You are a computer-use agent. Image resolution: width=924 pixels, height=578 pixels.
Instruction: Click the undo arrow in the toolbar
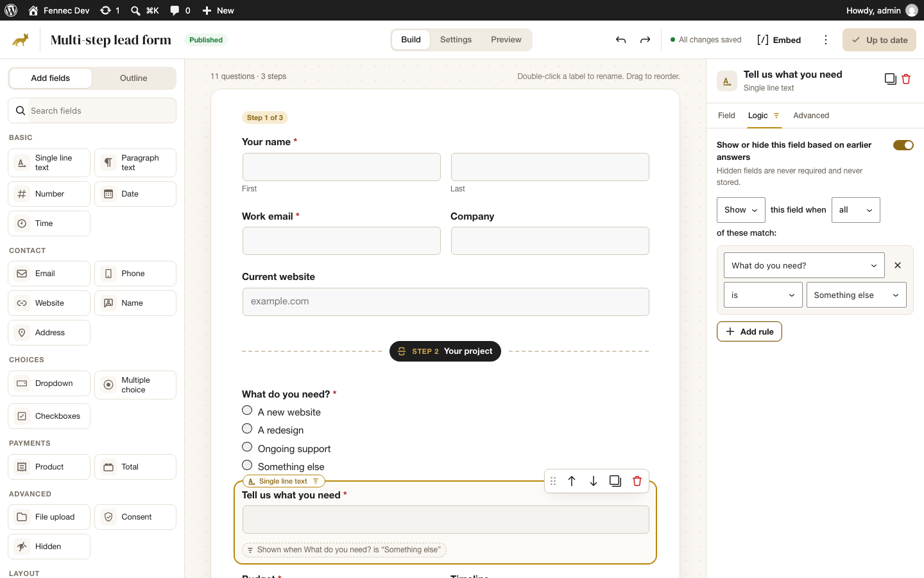620,40
